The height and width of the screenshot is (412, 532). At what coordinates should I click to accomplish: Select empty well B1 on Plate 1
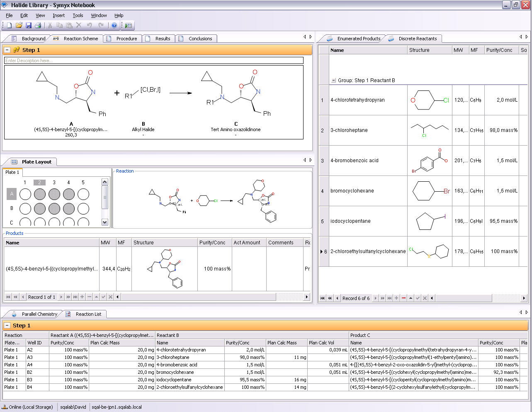point(25,209)
